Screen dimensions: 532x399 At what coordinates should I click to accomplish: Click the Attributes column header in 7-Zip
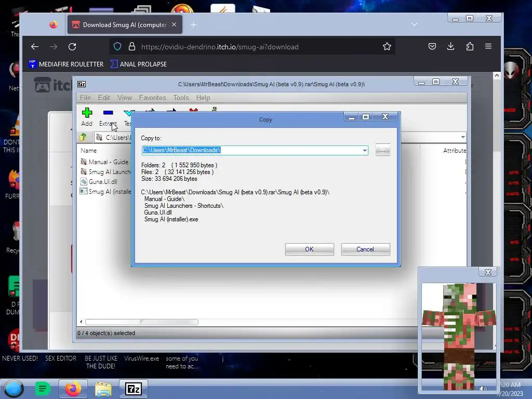tap(454, 151)
